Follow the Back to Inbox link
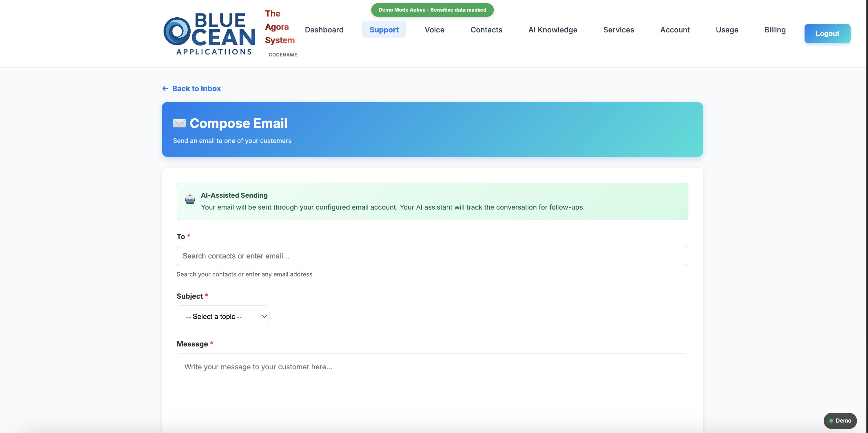The image size is (868, 433). 196,88
